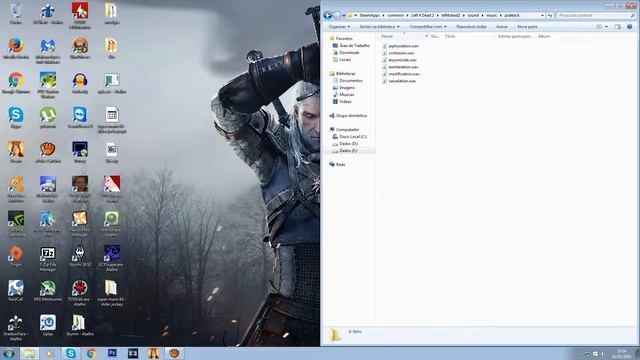Toggle the Explorer preview pane button
The height and width of the screenshot is (360, 640).
618,27
